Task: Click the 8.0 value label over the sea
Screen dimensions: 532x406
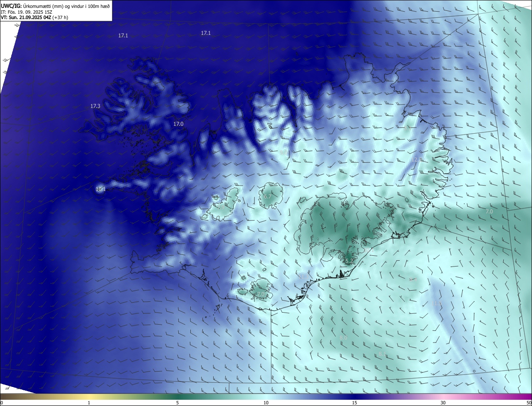Action: point(343,338)
